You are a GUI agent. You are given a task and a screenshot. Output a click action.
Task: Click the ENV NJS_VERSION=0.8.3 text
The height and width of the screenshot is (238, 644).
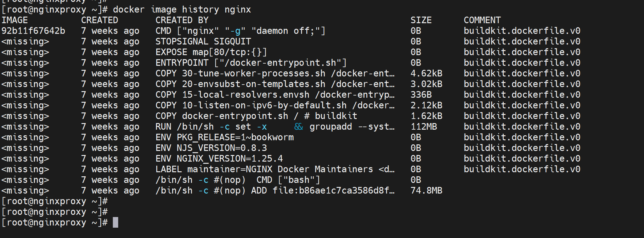tap(211, 148)
